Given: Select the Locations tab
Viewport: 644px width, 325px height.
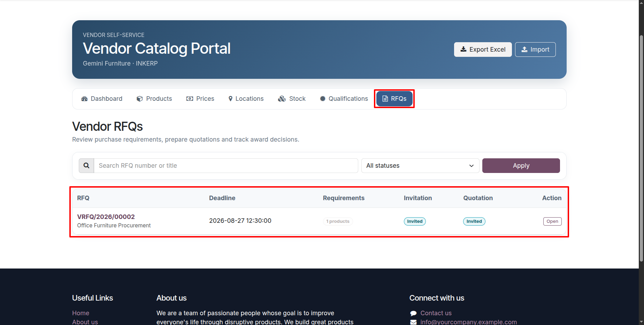Looking at the screenshot, I should tap(246, 99).
